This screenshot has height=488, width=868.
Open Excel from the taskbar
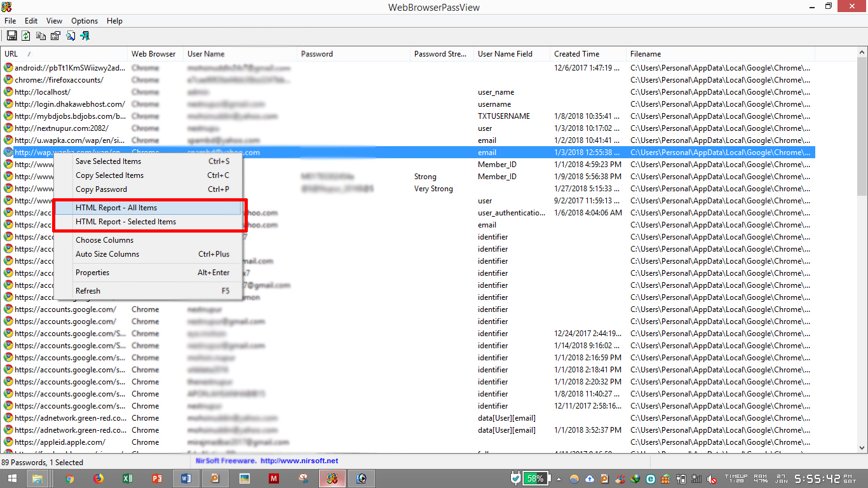click(127, 478)
